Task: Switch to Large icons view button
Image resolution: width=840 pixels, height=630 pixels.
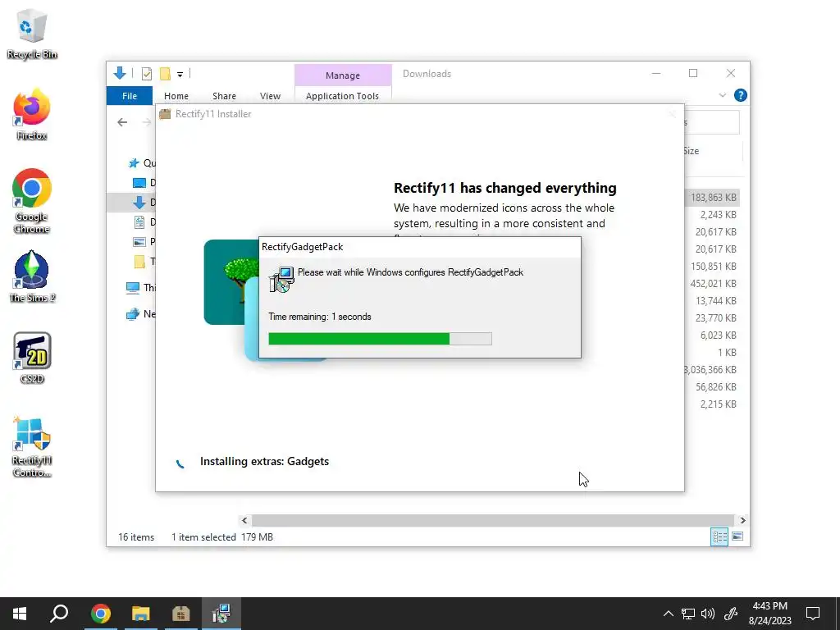Action: coord(737,536)
